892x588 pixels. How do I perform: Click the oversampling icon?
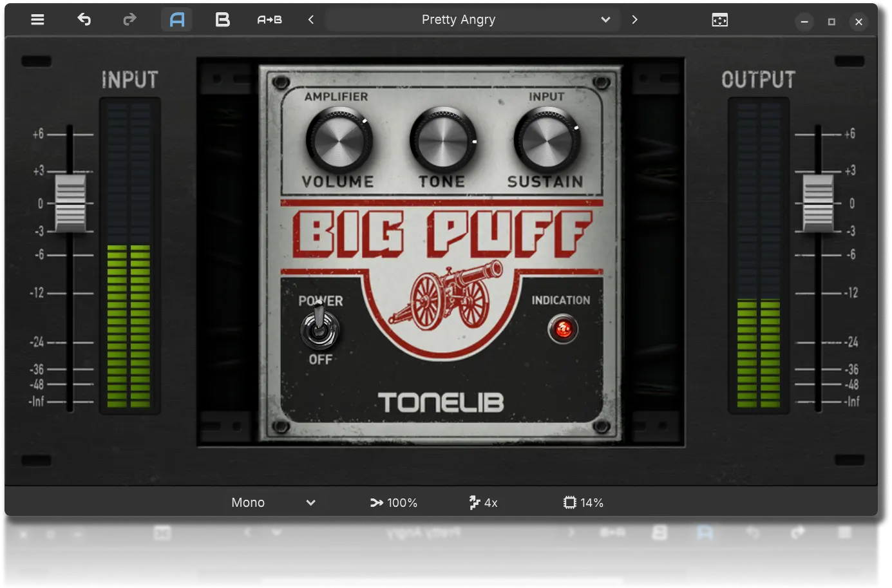tap(475, 502)
